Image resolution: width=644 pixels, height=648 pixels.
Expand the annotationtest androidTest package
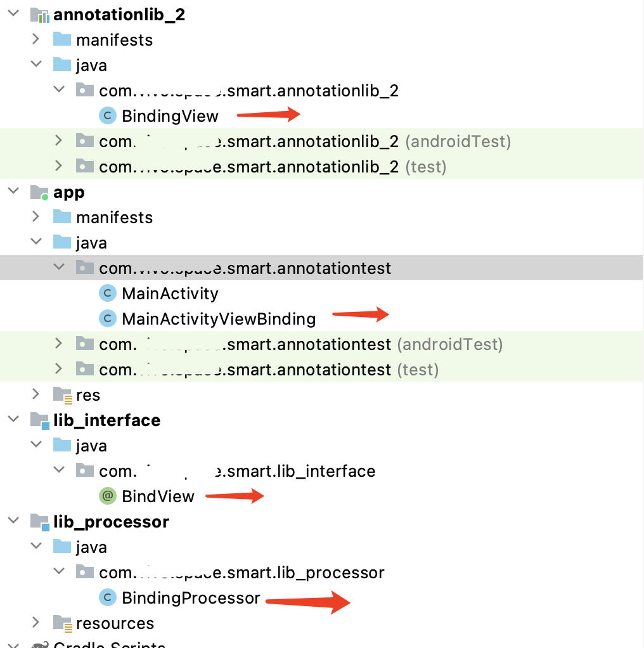point(59,344)
